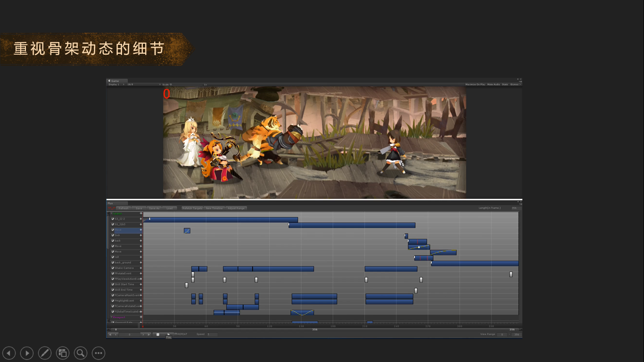Click the plus icon on FHighlightEvent track

tap(140, 301)
